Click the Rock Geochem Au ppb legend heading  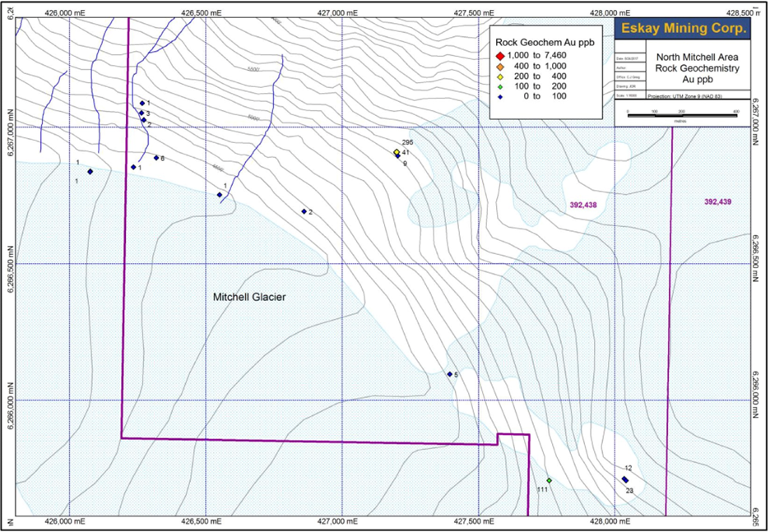pos(543,39)
